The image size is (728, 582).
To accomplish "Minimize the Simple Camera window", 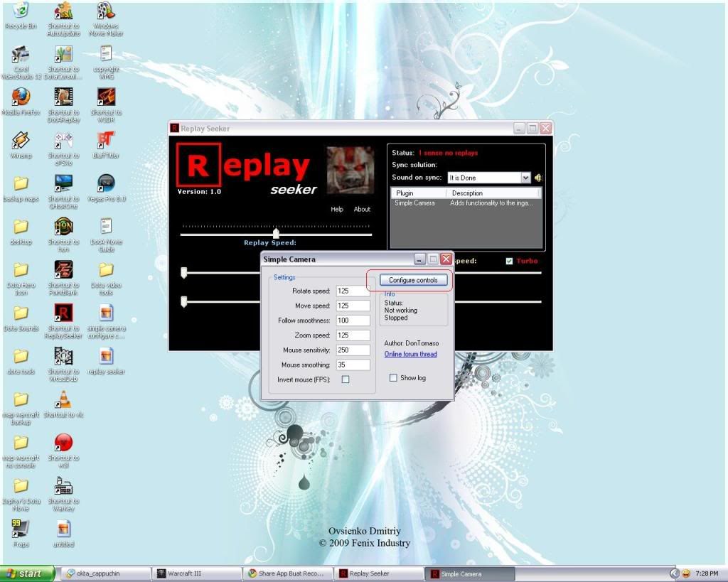I will (419, 259).
